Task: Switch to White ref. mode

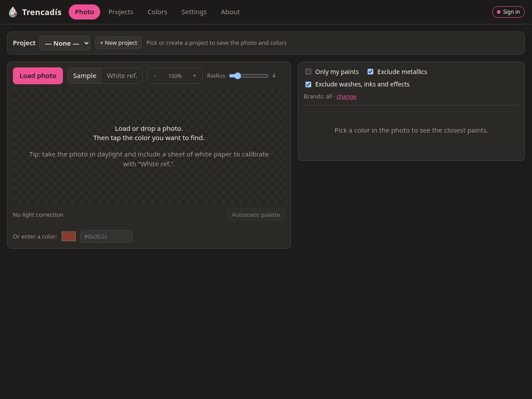Action: (x=122, y=76)
